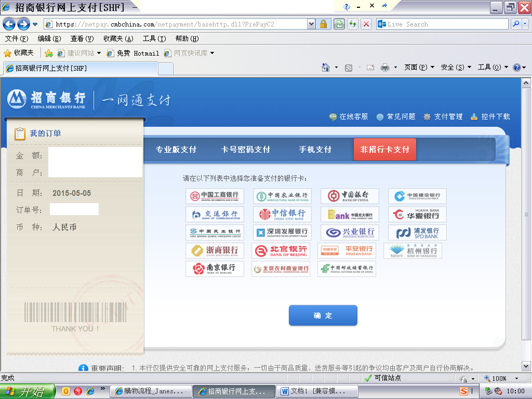Open the 文件(F) menu

pyautogui.click(x=17, y=38)
